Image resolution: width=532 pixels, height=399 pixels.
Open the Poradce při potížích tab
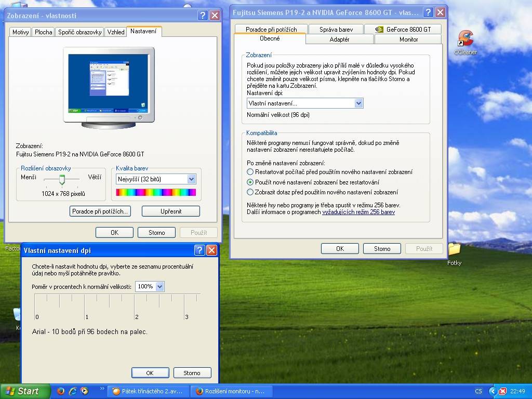271,29
